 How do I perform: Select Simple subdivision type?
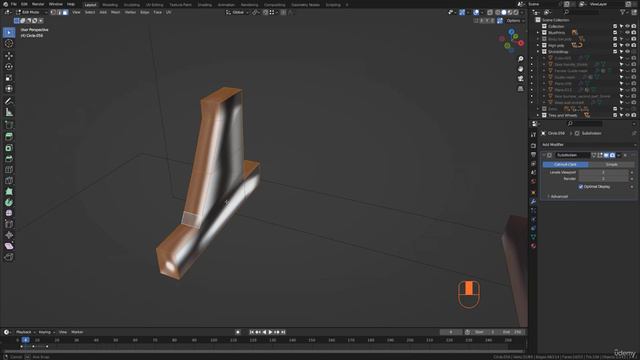[611, 164]
